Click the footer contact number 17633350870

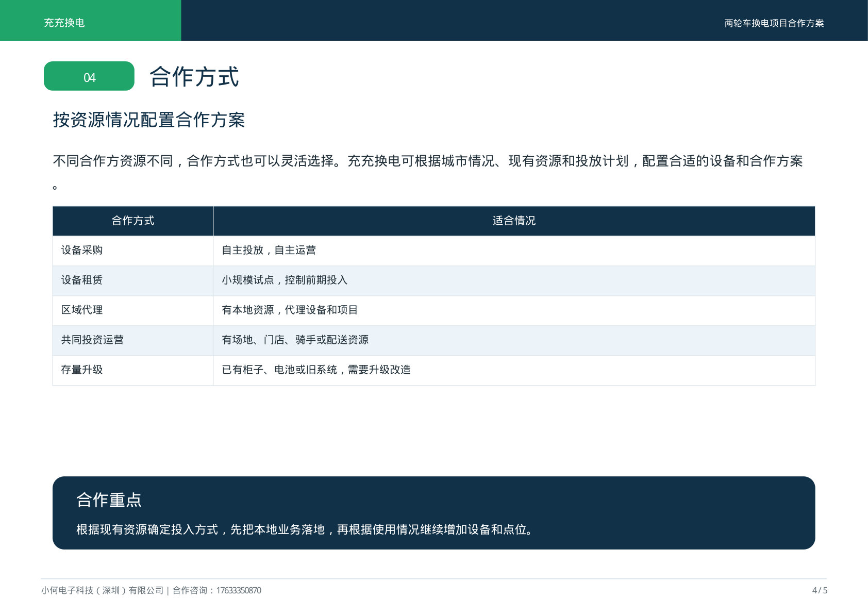tap(239, 590)
